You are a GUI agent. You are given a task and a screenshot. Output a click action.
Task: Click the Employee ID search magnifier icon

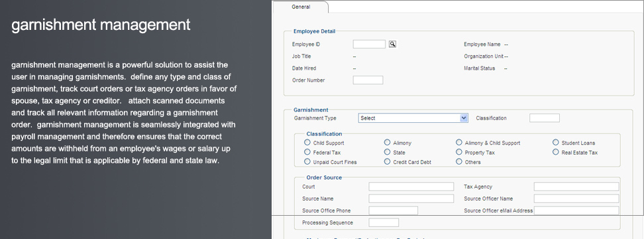(392, 44)
